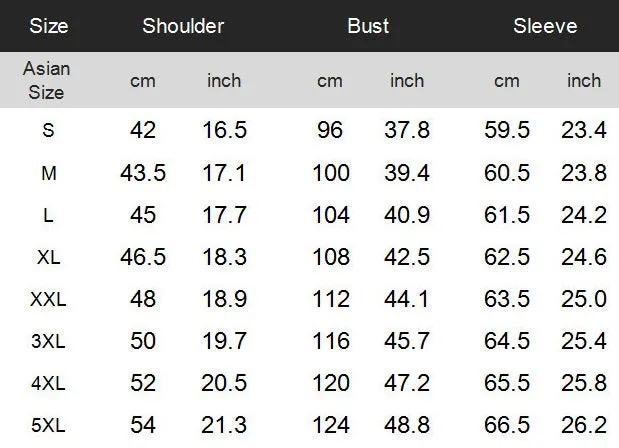Select the 3XL size row label
619x448 pixels.
pos(48,341)
